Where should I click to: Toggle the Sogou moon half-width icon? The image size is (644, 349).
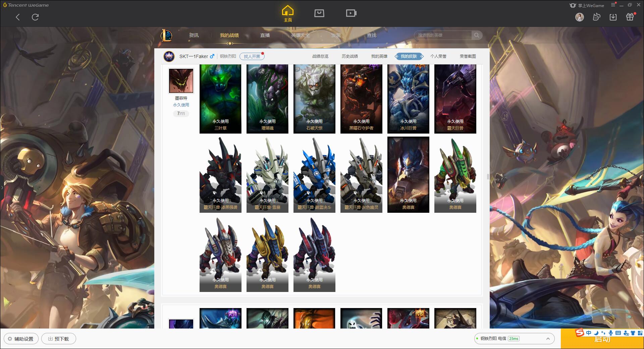click(x=596, y=333)
